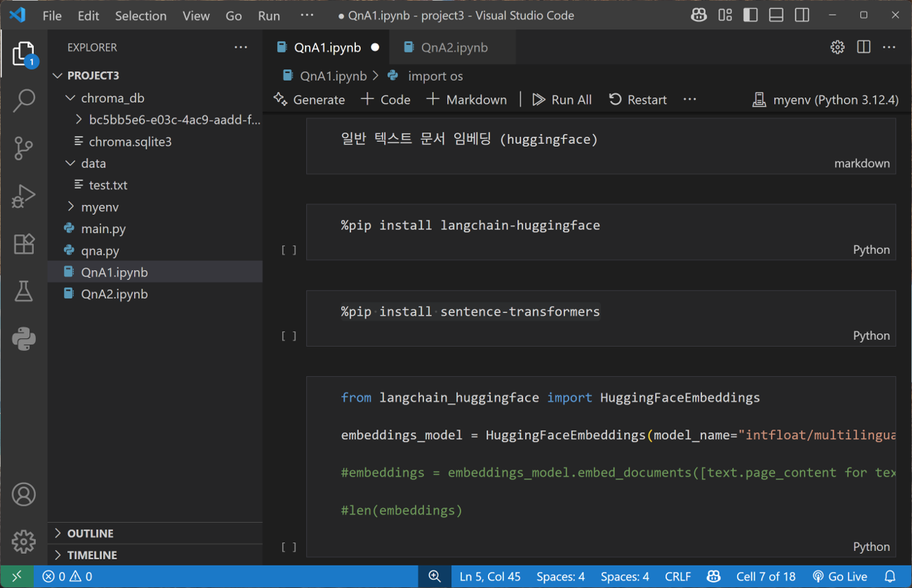Viewport: 912px width, 588px height.
Task: Open QnA2.ipynb in Explorer tree
Action: [x=155, y=293]
